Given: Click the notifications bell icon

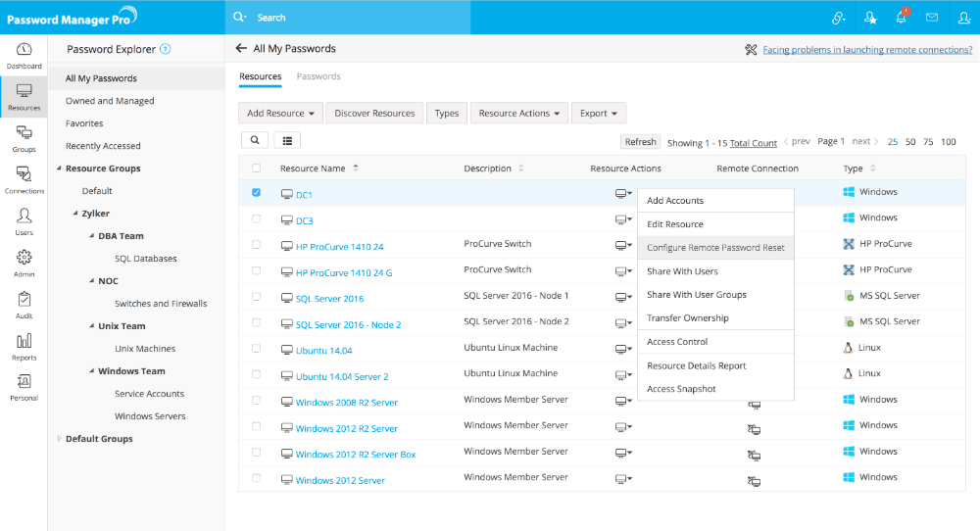Looking at the screenshot, I should [901, 18].
